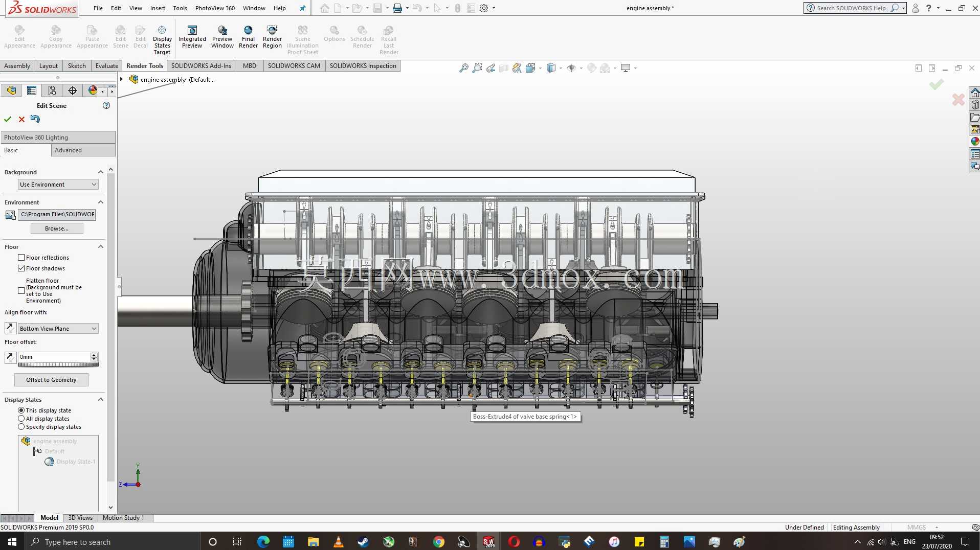This screenshot has height=550, width=980.
Task: Open the ConfigurationManager tab icon
Action: [x=52, y=90]
